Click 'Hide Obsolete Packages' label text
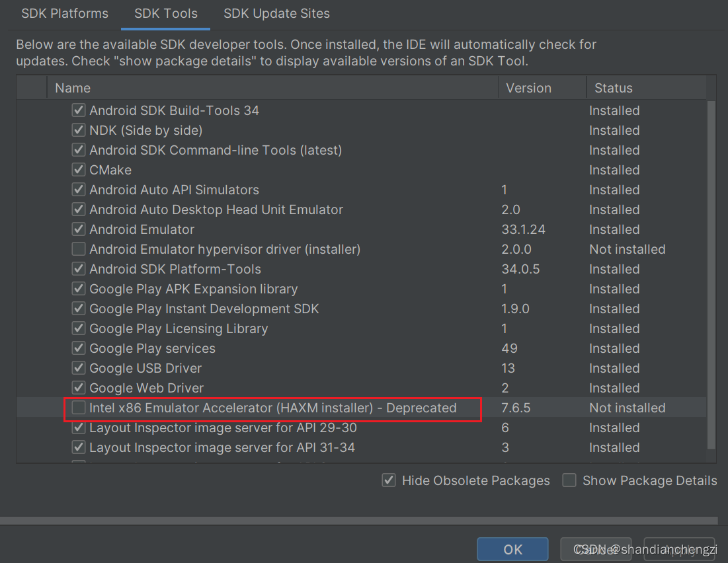The image size is (728, 563). pos(476,480)
